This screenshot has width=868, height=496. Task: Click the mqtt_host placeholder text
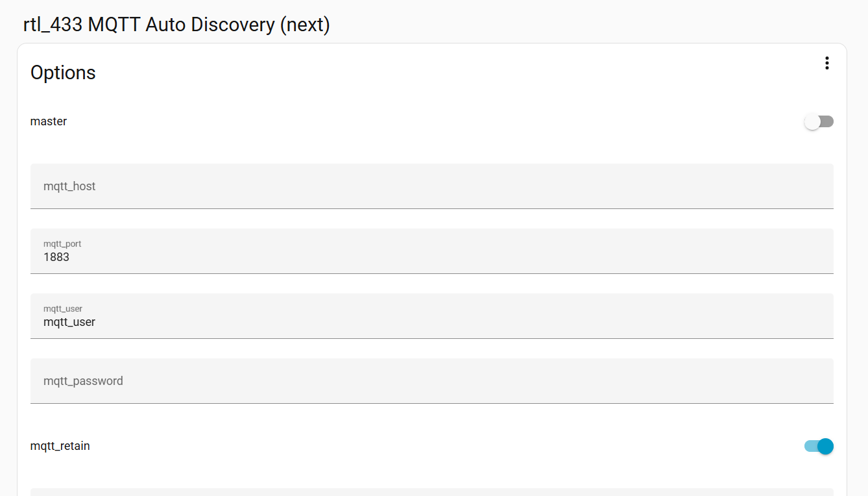tap(69, 186)
